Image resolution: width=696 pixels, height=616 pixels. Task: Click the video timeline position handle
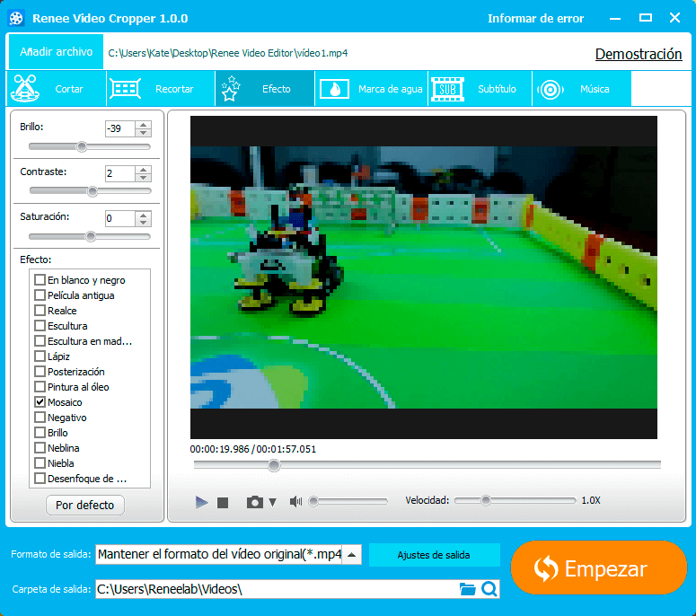pos(274,465)
